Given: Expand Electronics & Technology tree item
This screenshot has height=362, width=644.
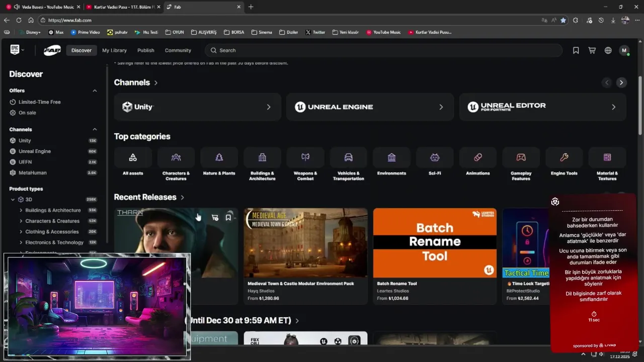Looking at the screenshot, I should click(21, 242).
